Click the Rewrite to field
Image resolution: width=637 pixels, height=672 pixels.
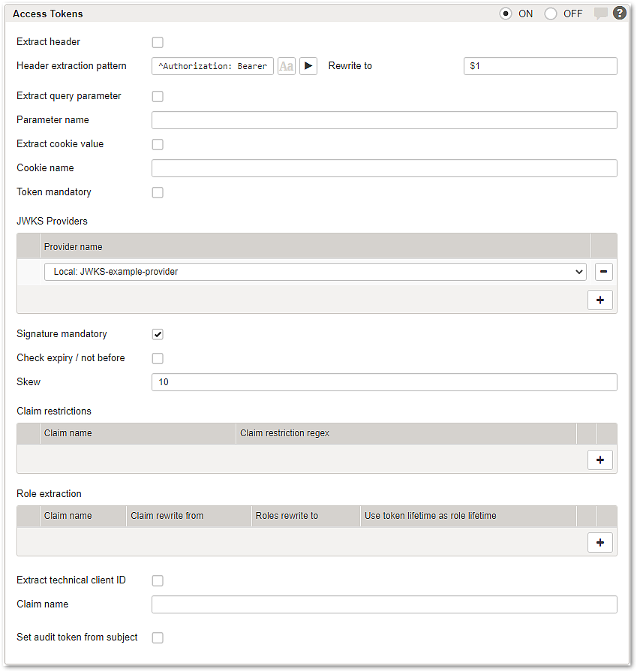(x=540, y=66)
